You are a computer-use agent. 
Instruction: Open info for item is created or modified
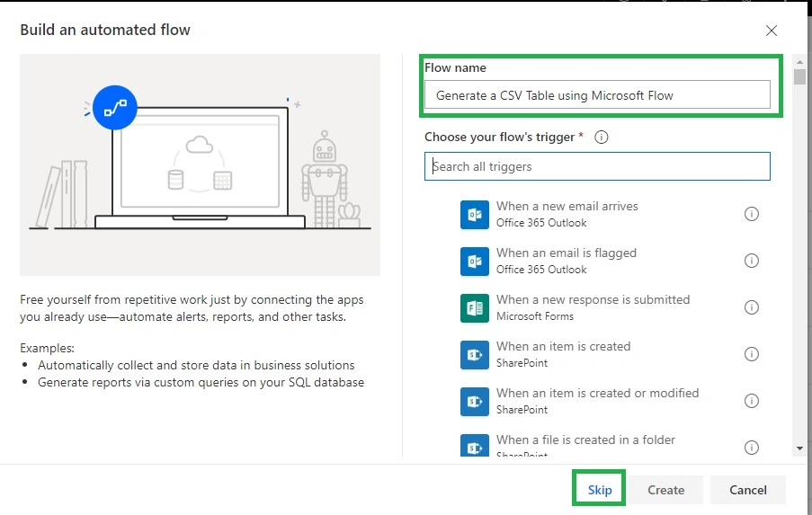752,401
